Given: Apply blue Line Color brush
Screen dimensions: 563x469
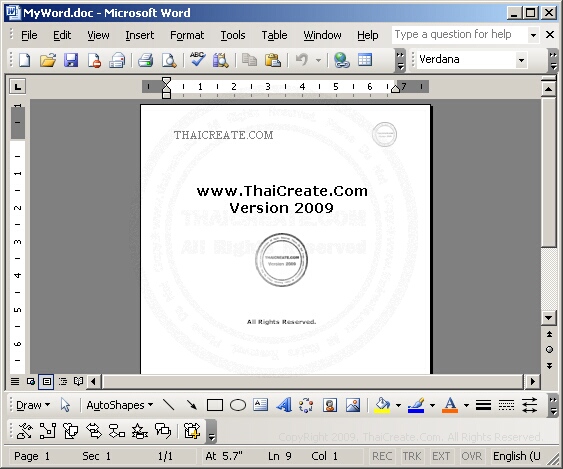Looking at the screenshot, I should click(x=416, y=405).
